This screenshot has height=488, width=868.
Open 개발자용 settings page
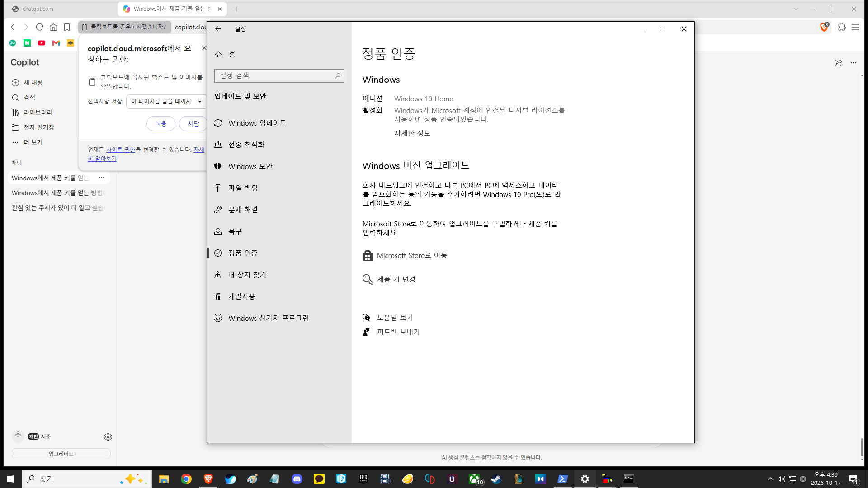[x=279, y=296]
